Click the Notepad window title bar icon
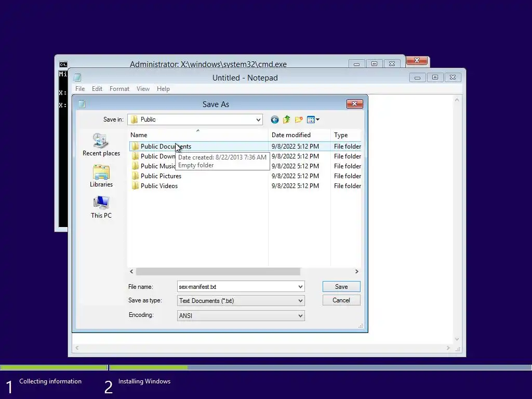 coord(77,78)
